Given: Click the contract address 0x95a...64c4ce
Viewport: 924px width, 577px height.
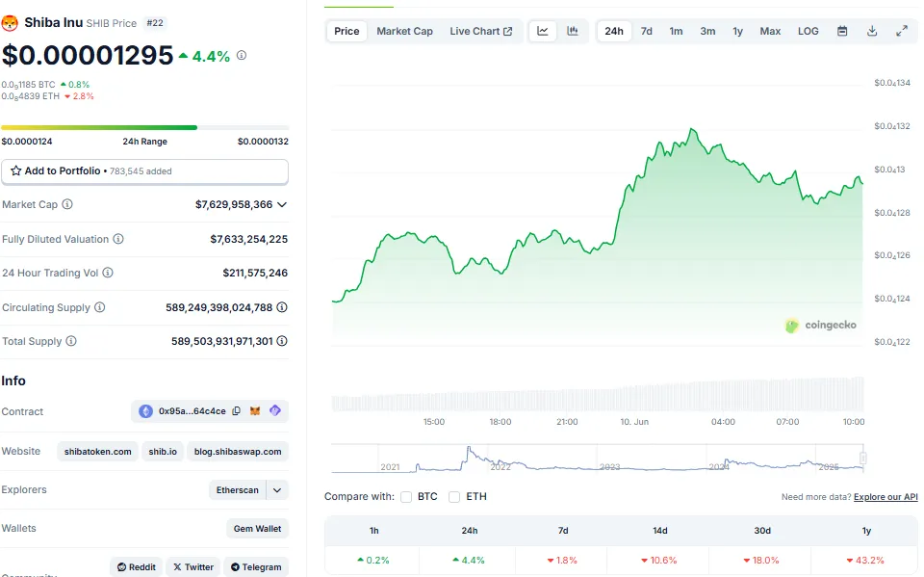Looking at the screenshot, I should pyautogui.click(x=192, y=411).
